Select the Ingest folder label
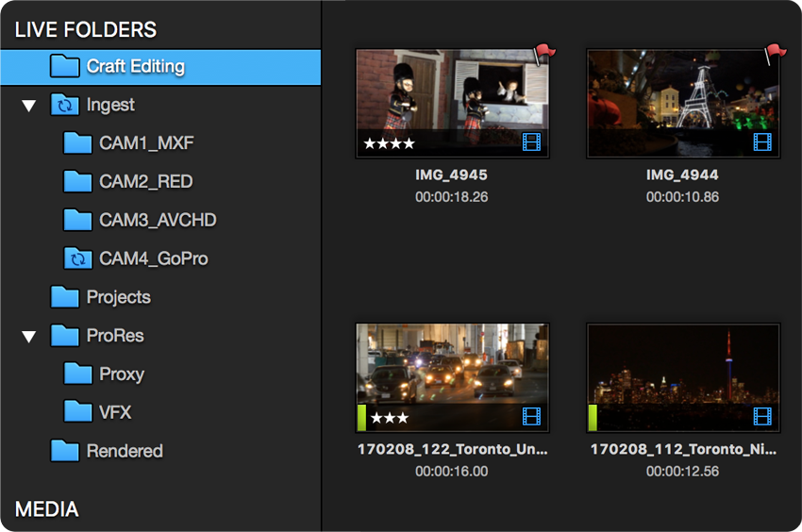 [x=110, y=105]
